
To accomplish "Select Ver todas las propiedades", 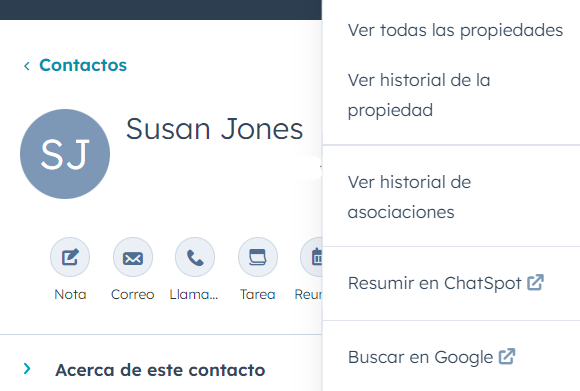I will 455,30.
